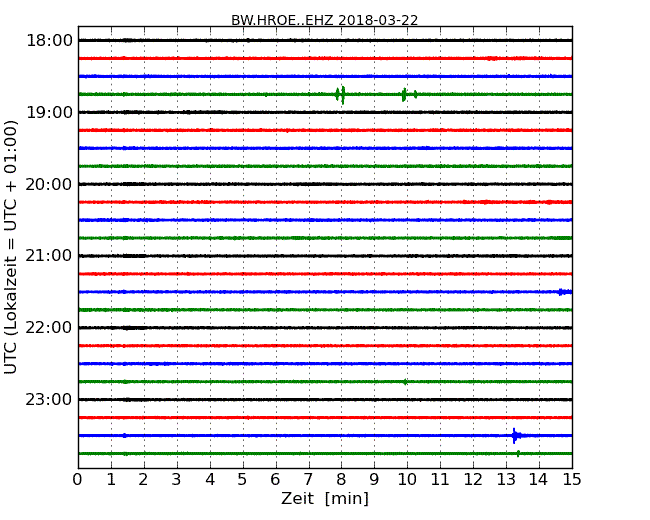This screenshot has height=520, width=650.
Task: Click the x-axis tick label 7
Action: (x=308, y=480)
